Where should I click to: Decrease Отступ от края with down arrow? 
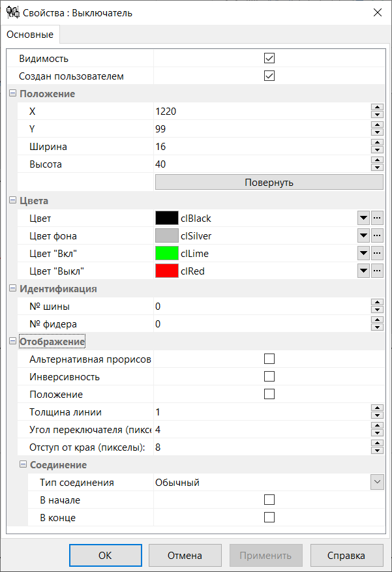pyautogui.click(x=377, y=451)
